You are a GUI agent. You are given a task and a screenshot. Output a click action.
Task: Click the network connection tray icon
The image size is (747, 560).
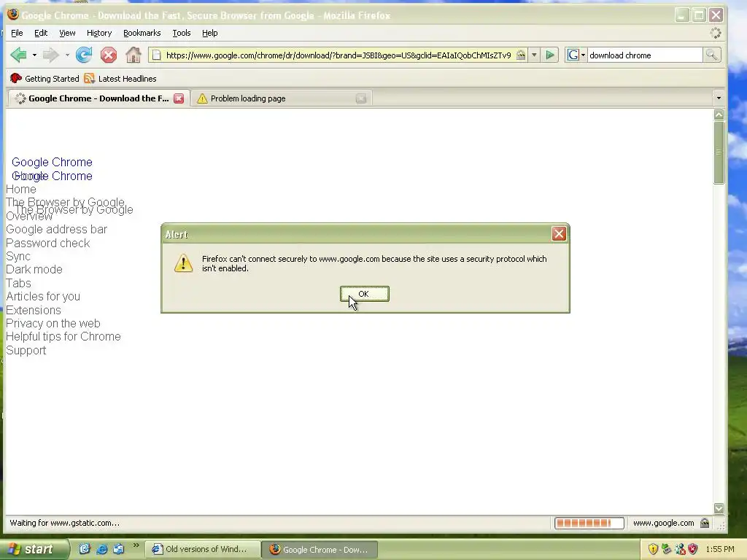[x=666, y=549]
